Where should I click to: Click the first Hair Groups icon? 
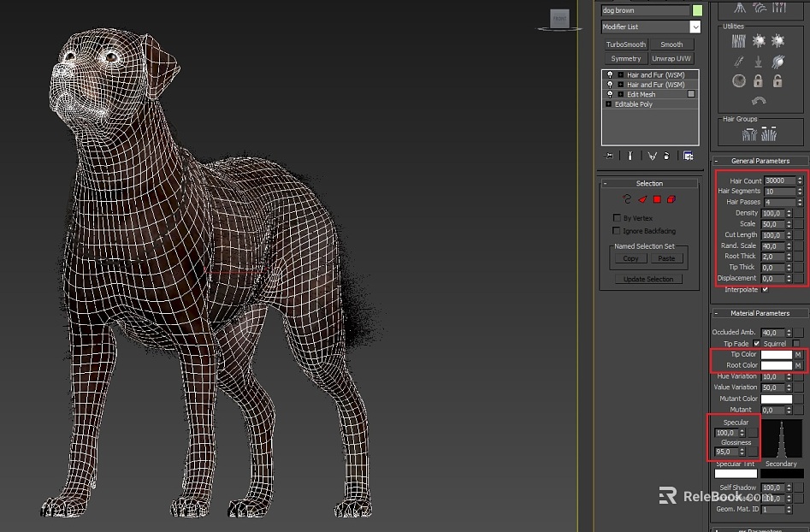tap(749, 135)
